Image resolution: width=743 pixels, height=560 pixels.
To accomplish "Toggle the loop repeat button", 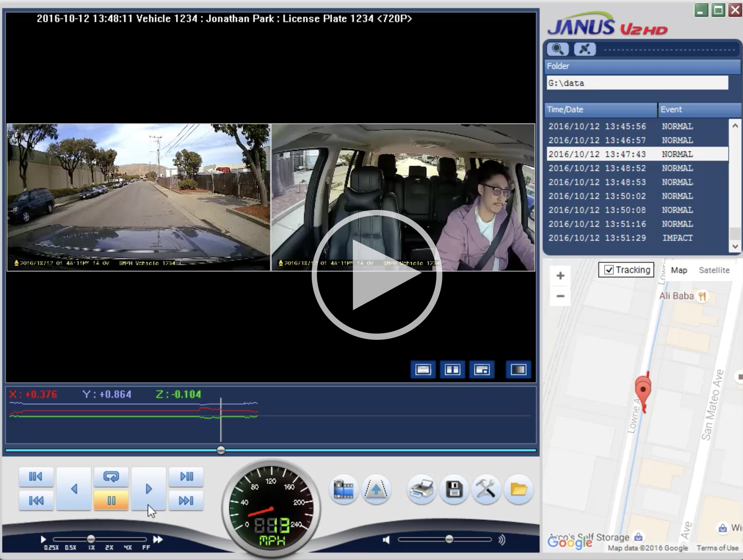I will 111,476.
